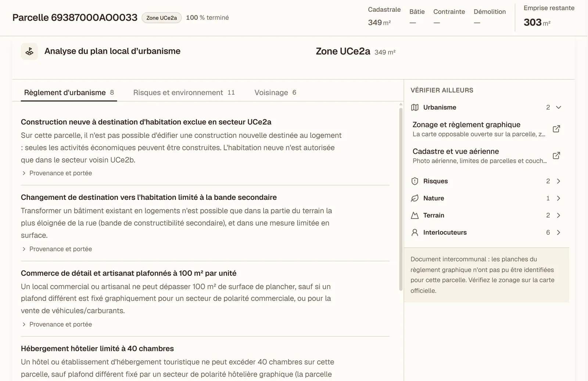Click the leaf icon next to Nature
Viewport: 588px width, 381px height.
tap(415, 198)
